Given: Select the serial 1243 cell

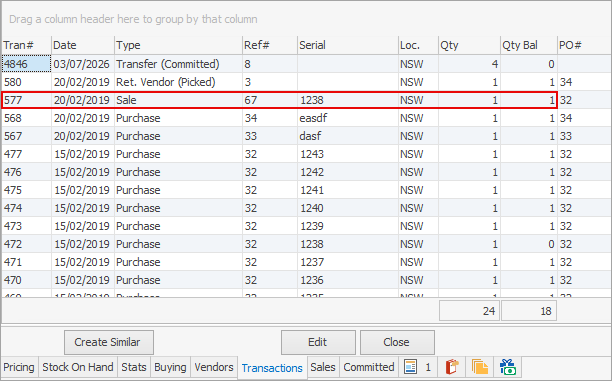Looking at the screenshot, I should (x=348, y=154).
